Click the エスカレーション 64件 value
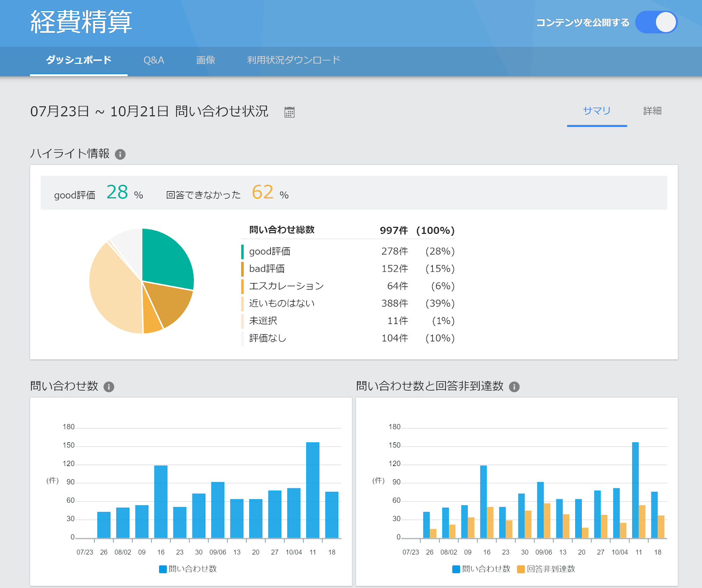This screenshot has width=702, height=588. [x=398, y=286]
